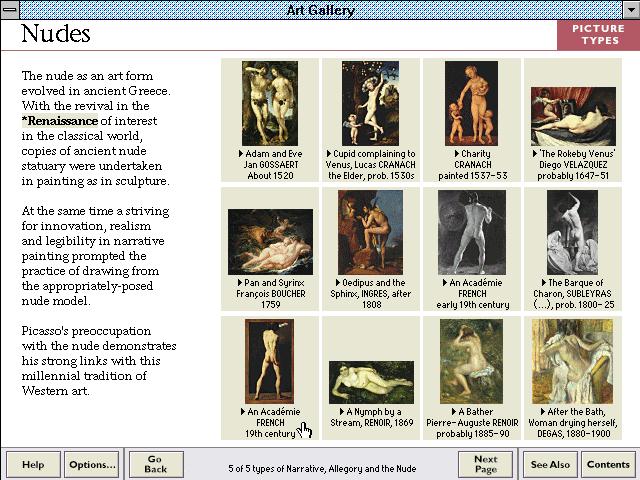Click the Help button

point(33,464)
